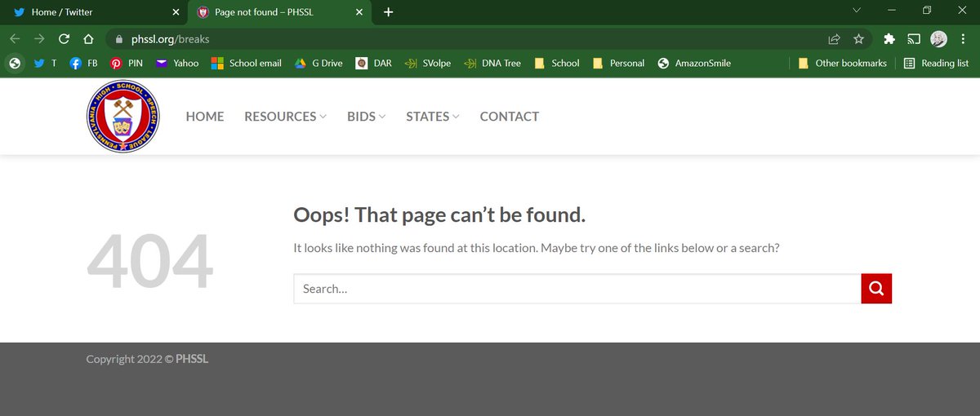Click the browser Back arrow
Screen dimensions: 980x416
tap(15, 38)
